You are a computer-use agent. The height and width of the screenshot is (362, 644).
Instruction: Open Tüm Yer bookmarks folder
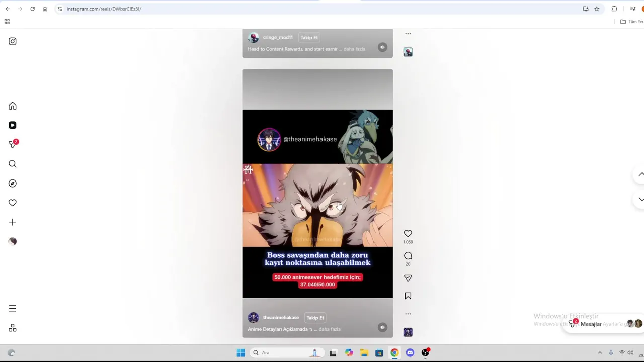[x=632, y=22]
